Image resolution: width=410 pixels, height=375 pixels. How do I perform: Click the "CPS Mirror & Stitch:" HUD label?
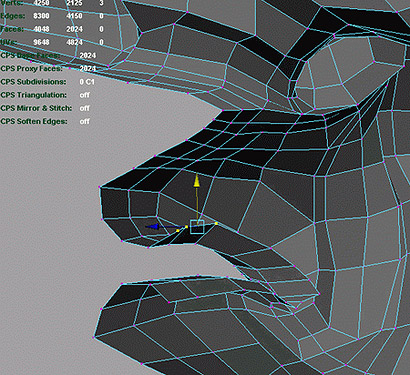tap(36, 108)
